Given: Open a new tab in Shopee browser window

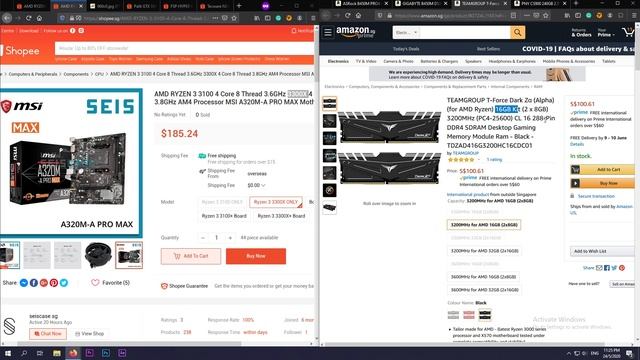Looking at the screenshot, I should click(x=239, y=6).
